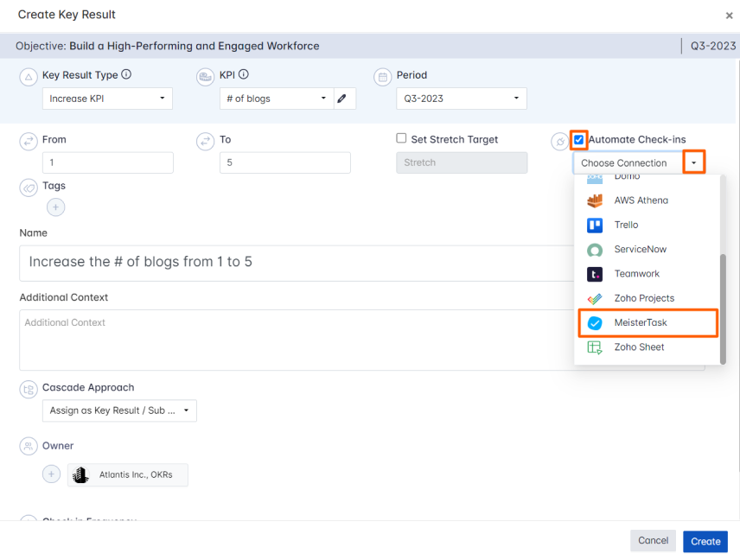Click the Owner people icon
The width and height of the screenshot is (740, 560).
[x=29, y=446]
